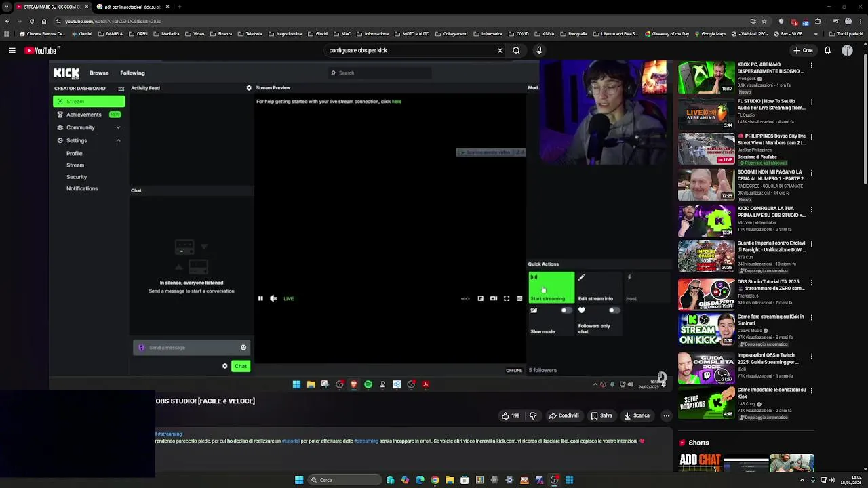Click Following in the Kick header
Image resolution: width=868 pixels, height=488 pixels.
click(132, 73)
